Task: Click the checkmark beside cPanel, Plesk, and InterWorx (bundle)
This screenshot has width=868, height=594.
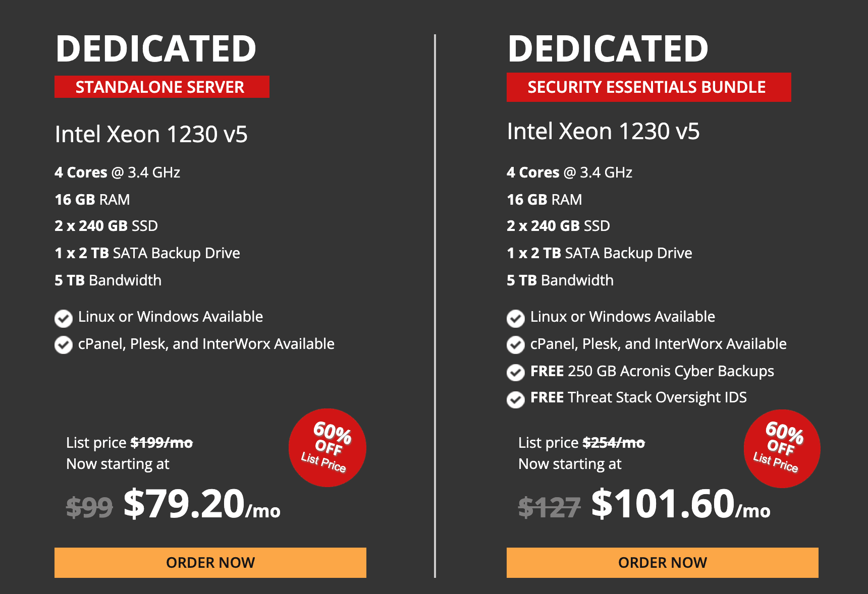Action: pos(516,345)
